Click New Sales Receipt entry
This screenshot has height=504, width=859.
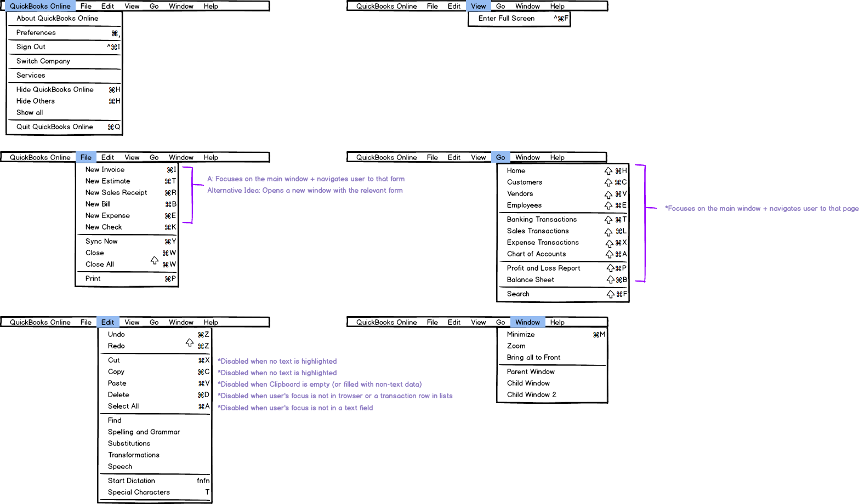click(x=127, y=192)
